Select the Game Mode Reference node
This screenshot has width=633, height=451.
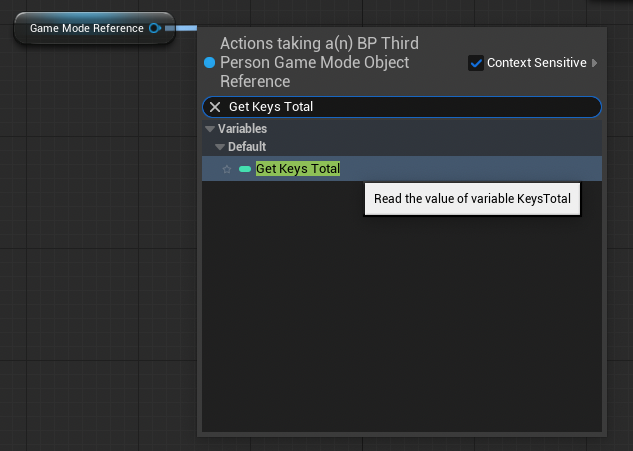click(x=94, y=28)
